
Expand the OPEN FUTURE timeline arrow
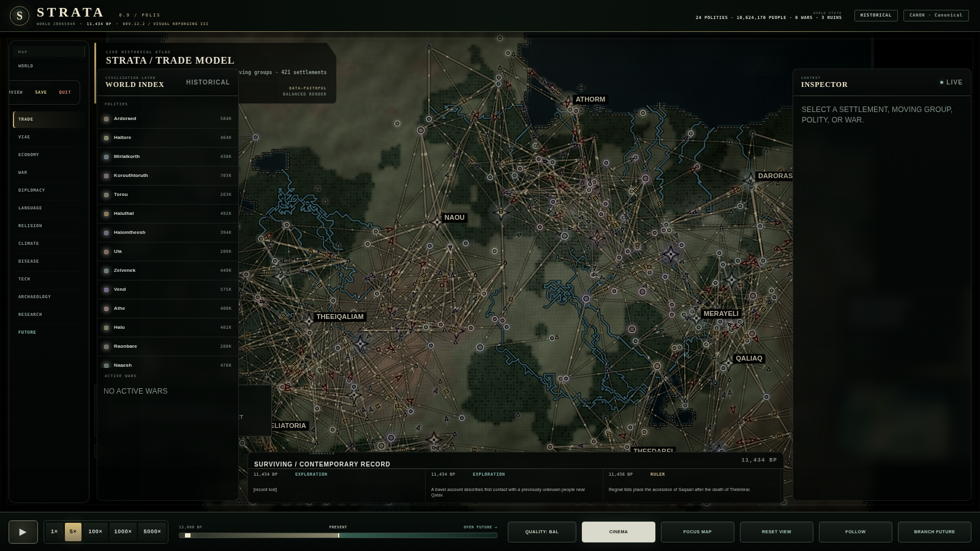480,527
